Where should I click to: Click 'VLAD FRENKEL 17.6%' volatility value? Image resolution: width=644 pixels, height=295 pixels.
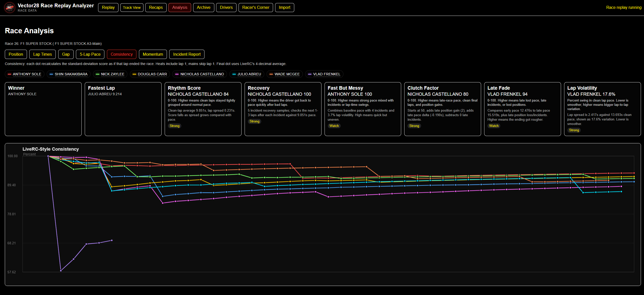click(x=591, y=94)
